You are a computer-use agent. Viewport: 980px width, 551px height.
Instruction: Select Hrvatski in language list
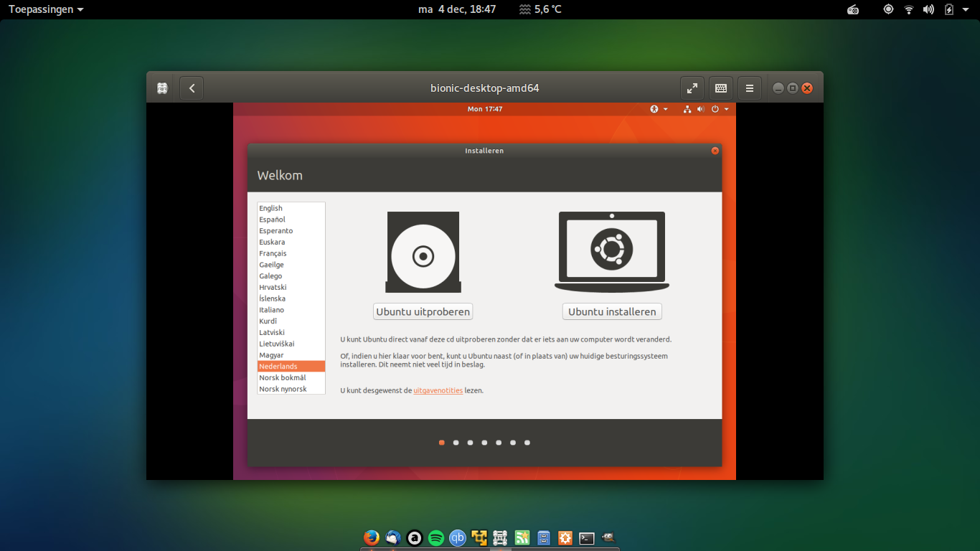[291, 287]
